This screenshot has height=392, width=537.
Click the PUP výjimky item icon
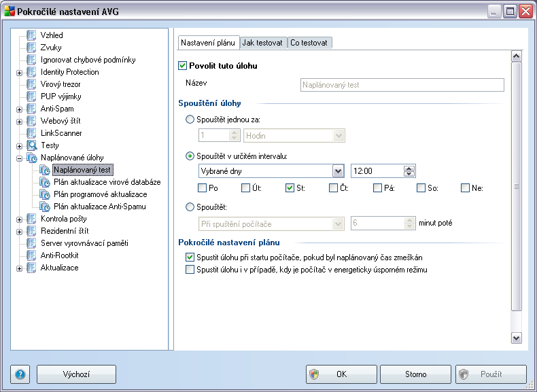point(31,96)
